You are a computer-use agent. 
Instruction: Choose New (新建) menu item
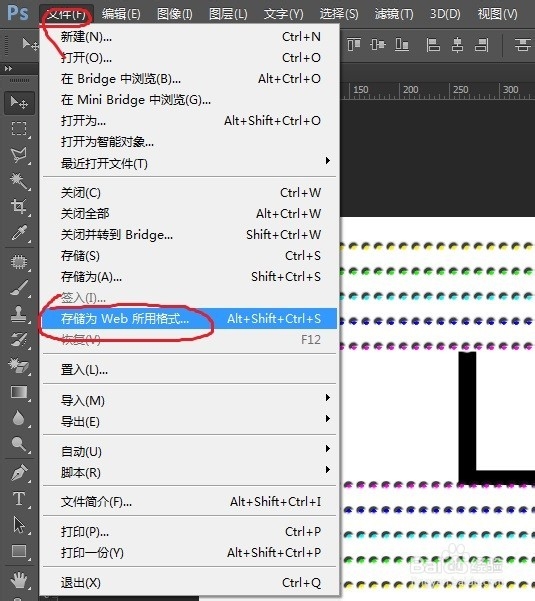[189, 37]
